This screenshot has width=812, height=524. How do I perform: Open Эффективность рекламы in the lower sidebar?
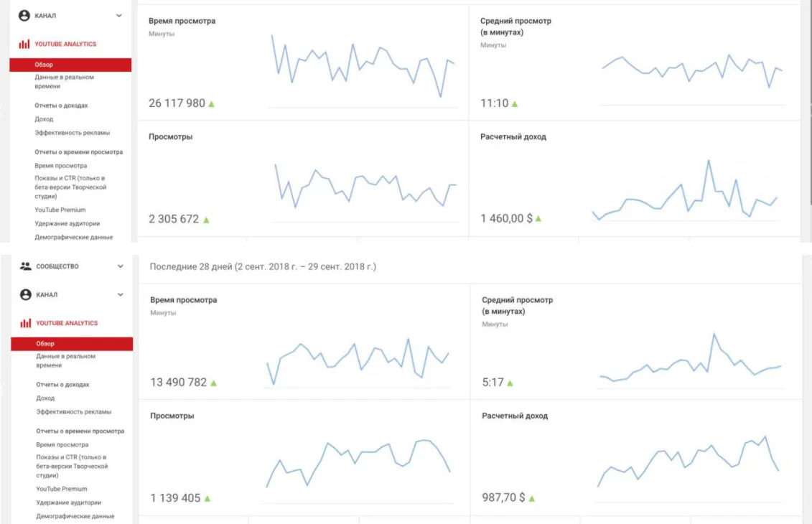pos(74,412)
